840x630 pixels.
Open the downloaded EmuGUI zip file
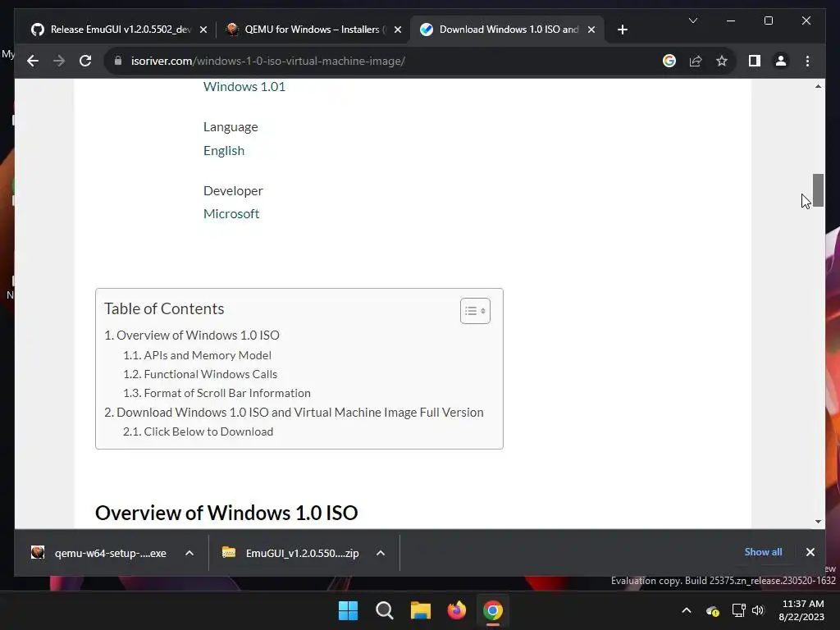tap(290, 553)
